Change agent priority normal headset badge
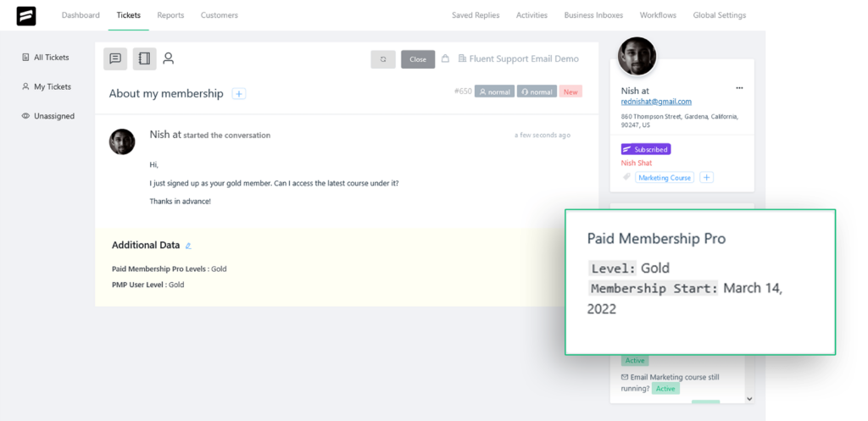 [x=537, y=91]
